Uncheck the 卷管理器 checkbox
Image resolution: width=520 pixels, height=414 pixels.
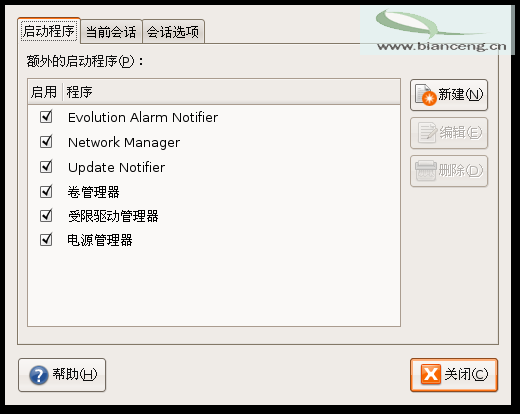click(46, 192)
